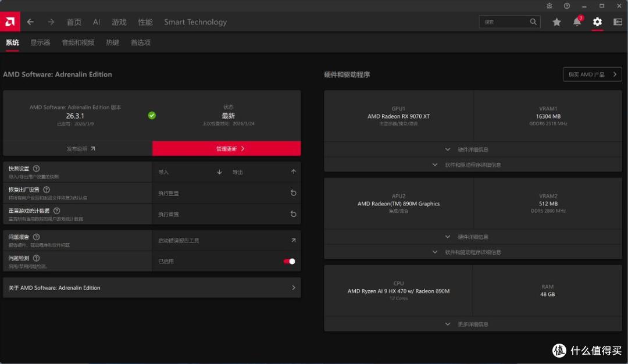Image resolution: width=628 pixels, height=364 pixels.
Task: Open settings gear icon
Action: click(597, 22)
